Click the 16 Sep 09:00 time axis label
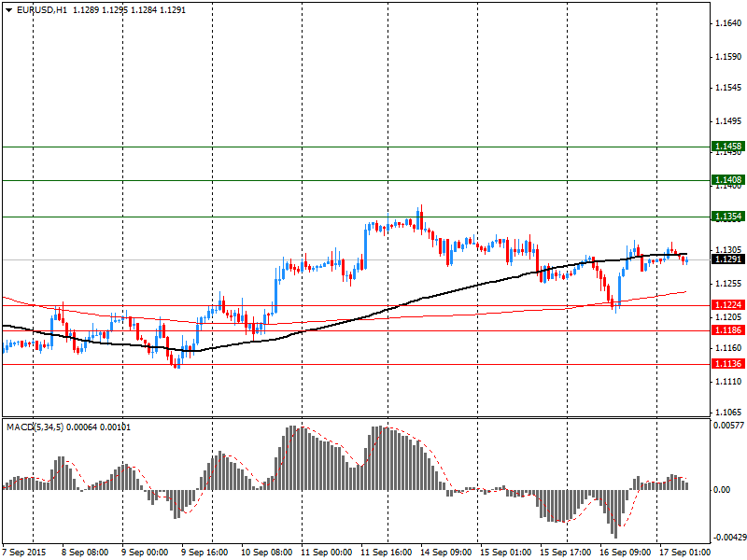This screenshot has width=747, height=560. [625, 553]
